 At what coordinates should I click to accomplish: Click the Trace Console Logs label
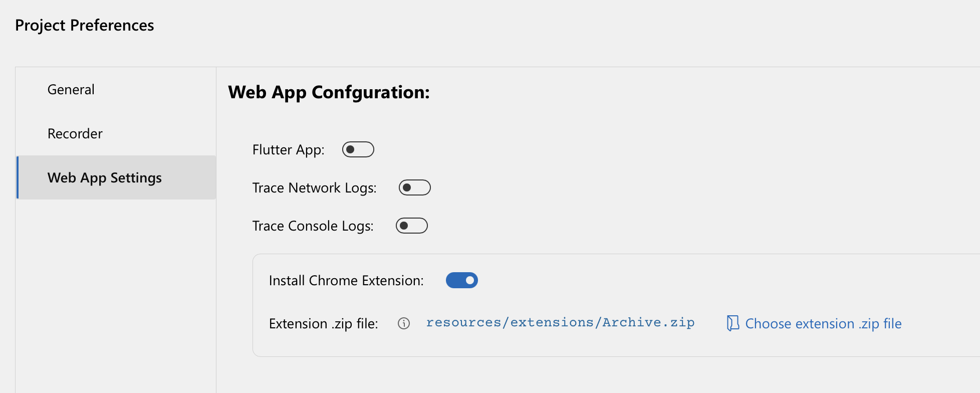coord(313,226)
